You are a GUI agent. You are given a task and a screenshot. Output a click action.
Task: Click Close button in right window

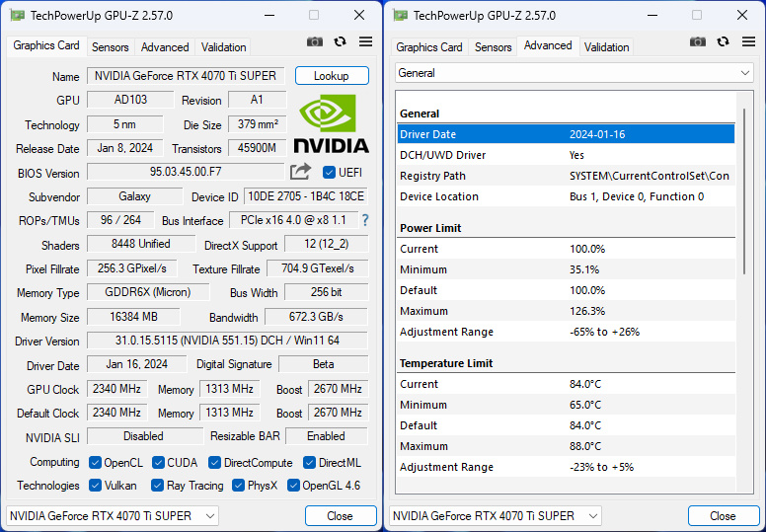coord(724,516)
